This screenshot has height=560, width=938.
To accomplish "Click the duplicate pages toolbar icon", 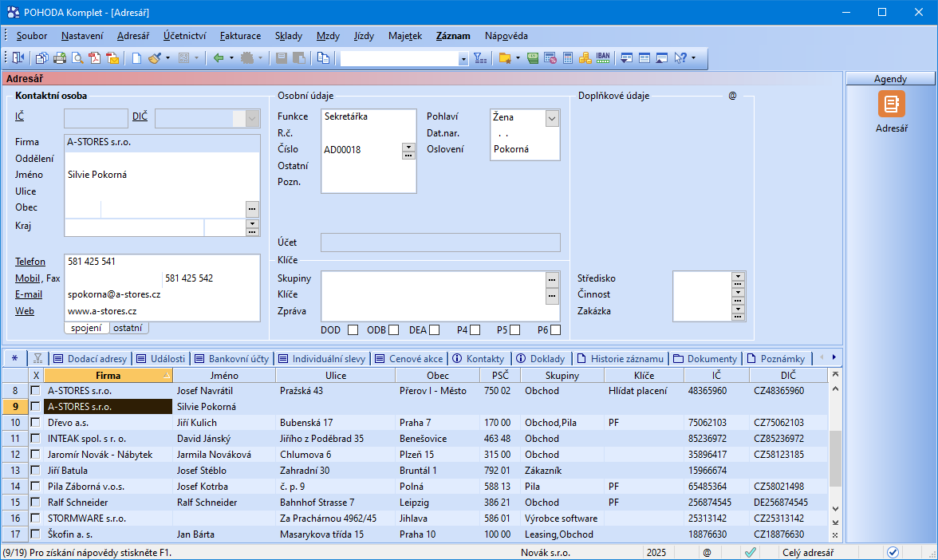I will click(x=323, y=58).
